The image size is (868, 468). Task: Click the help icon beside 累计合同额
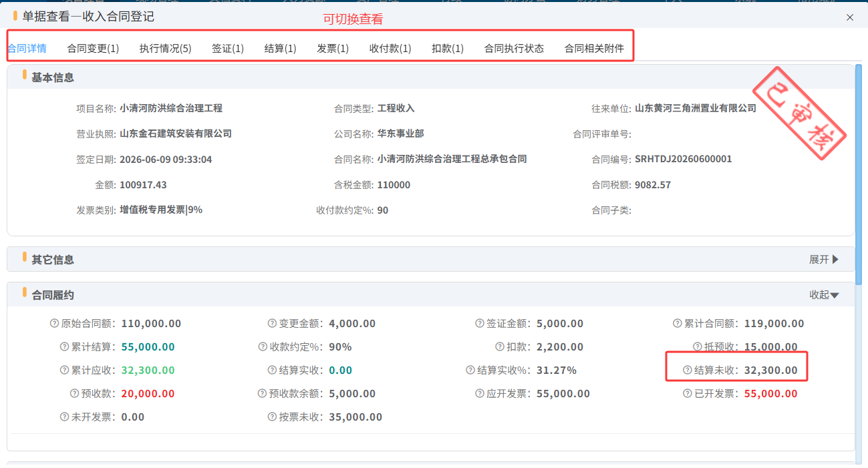pyautogui.click(x=678, y=323)
